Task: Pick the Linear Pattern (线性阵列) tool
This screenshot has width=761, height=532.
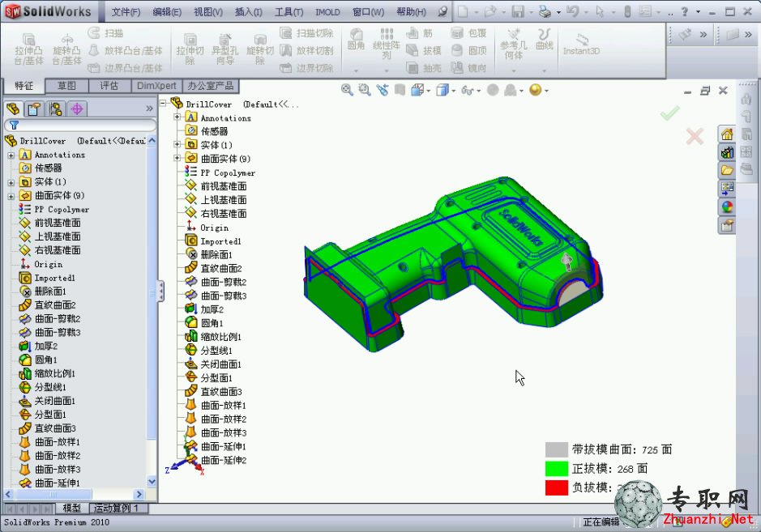Action: pyautogui.click(x=387, y=44)
